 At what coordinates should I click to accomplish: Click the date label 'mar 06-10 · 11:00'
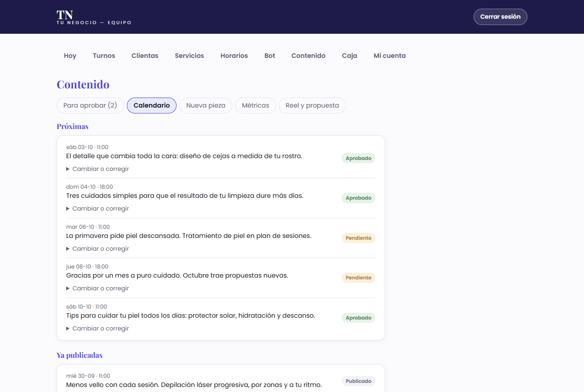[x=88, y=227]
